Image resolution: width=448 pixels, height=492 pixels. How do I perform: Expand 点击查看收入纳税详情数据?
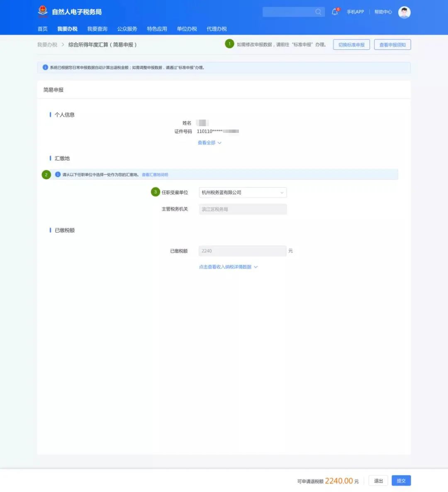pyautogui.click(x=228, y=267)
